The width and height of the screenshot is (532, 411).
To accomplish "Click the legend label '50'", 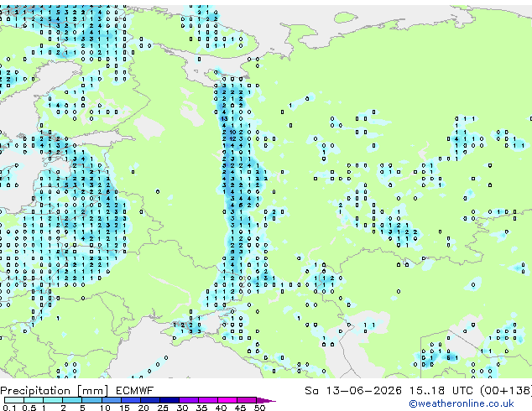I will (259, 408).
